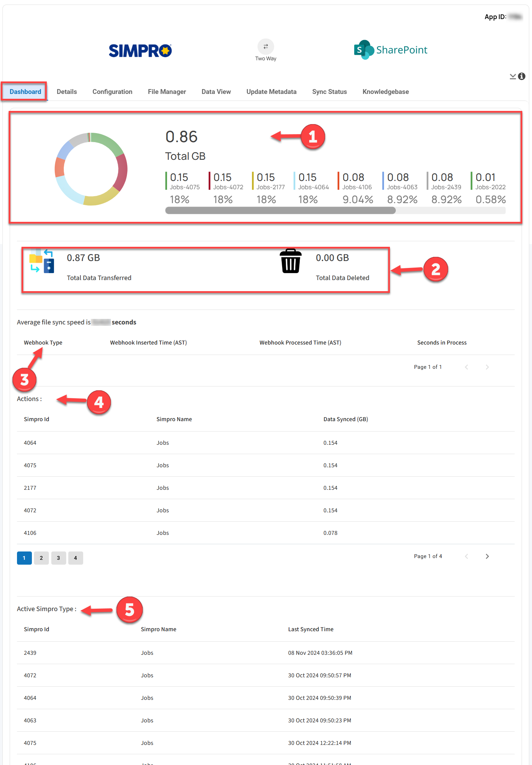Open the Details tab
Screen dimensions: 532x765
pos(67,92)
